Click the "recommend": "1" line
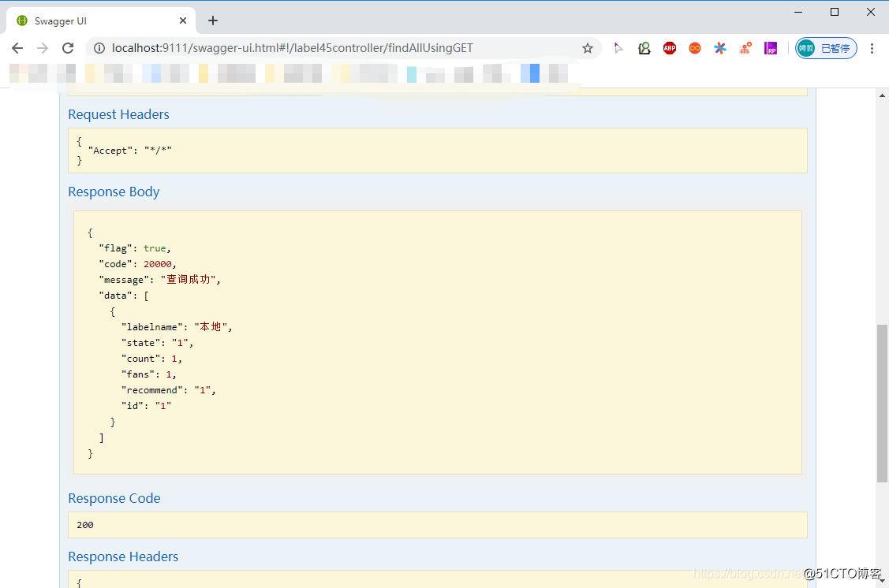Screen dimensions: 889x588 point(168,390)
